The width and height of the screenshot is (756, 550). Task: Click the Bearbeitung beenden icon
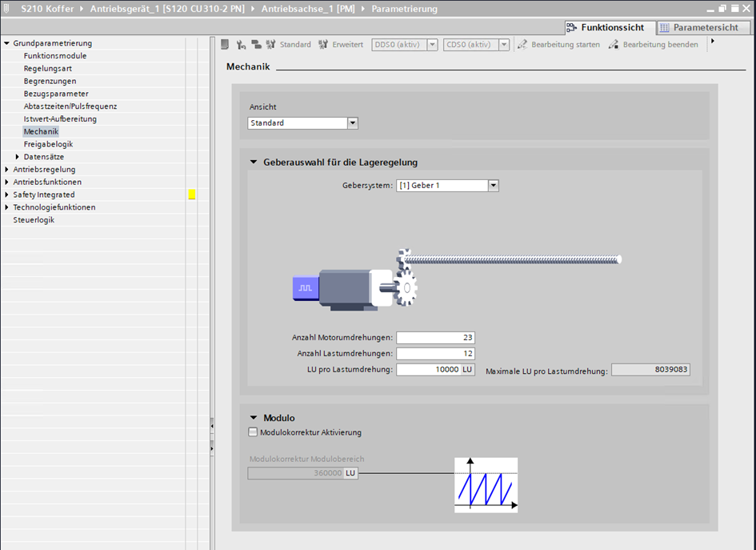614,45
